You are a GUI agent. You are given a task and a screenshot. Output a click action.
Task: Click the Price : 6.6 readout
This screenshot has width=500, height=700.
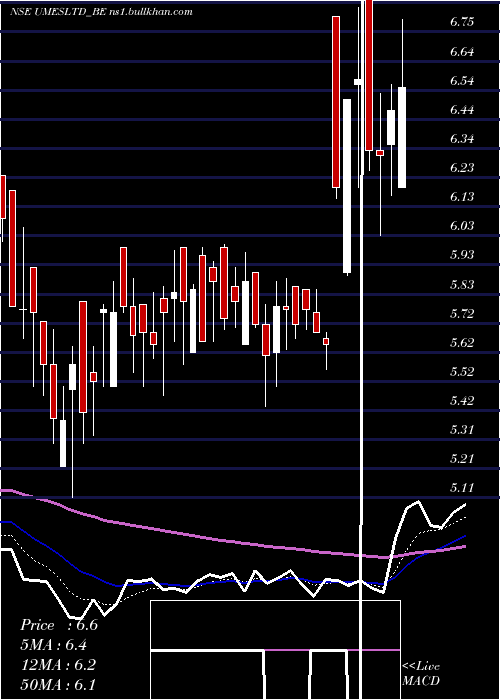(x=59, y=625)
